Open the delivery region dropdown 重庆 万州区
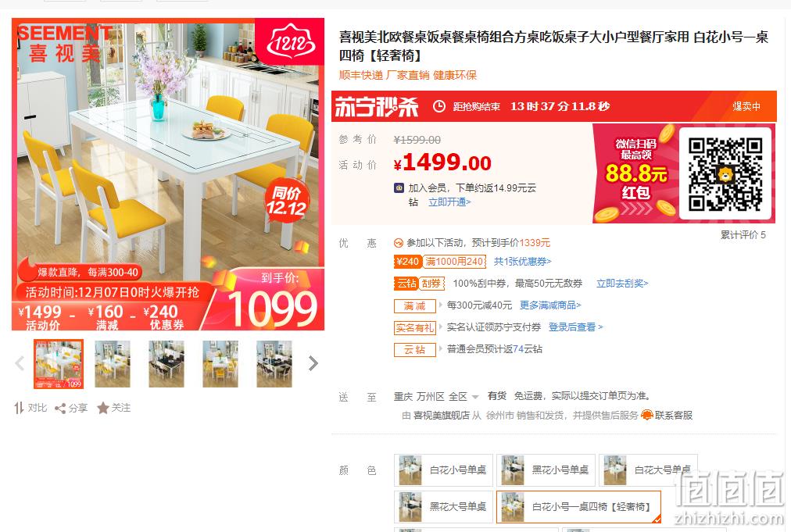 [x=436, y=396]
